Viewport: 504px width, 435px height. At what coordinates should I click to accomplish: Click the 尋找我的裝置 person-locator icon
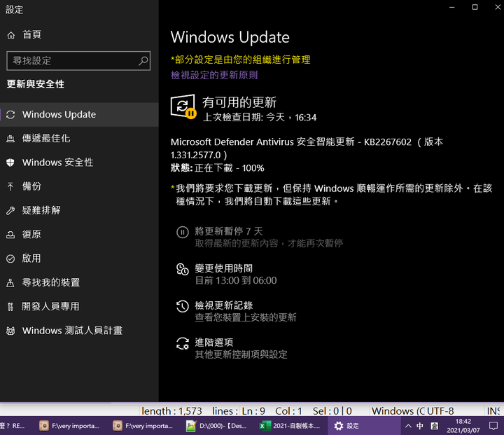coord(10,283)
